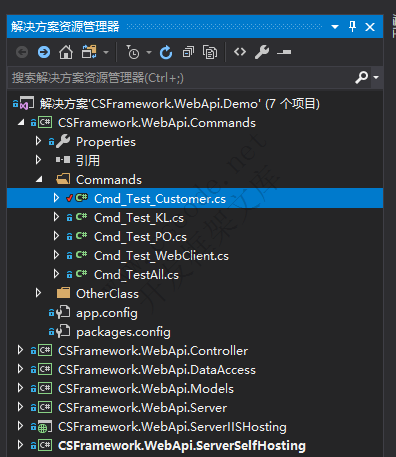Select CSFramework.WebApi.ServerSelfHosting startup project

click(x=182, y=446)
